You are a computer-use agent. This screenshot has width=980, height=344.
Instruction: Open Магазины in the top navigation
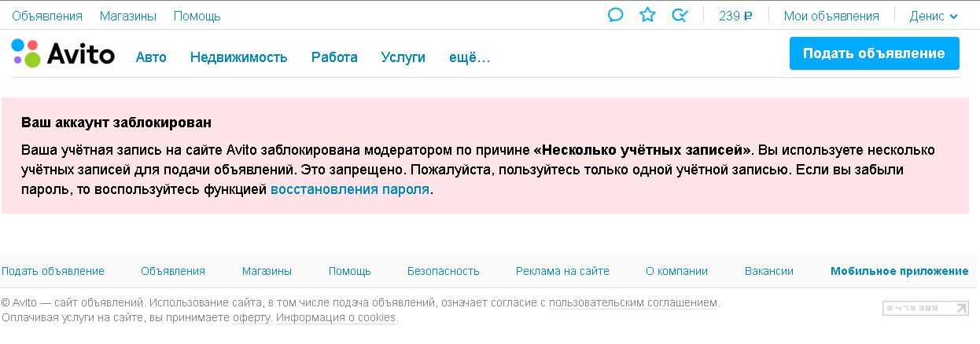click(x=128, y=16)
